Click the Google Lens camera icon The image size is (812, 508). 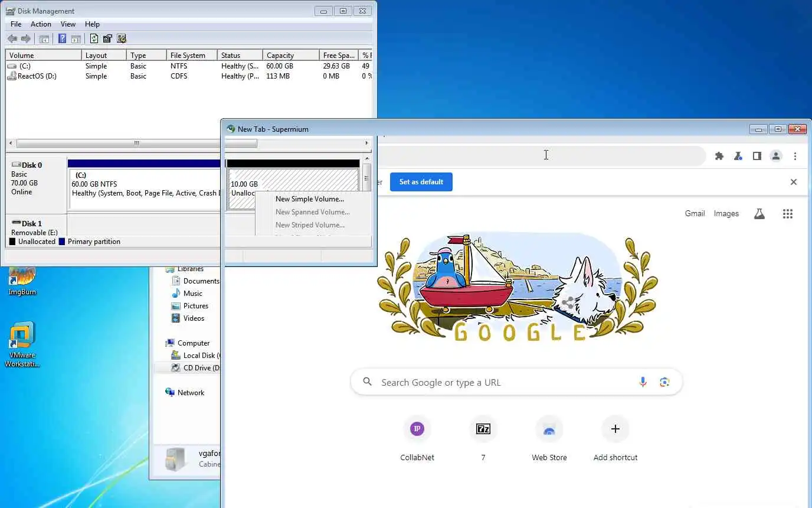[x=665, y=382]
